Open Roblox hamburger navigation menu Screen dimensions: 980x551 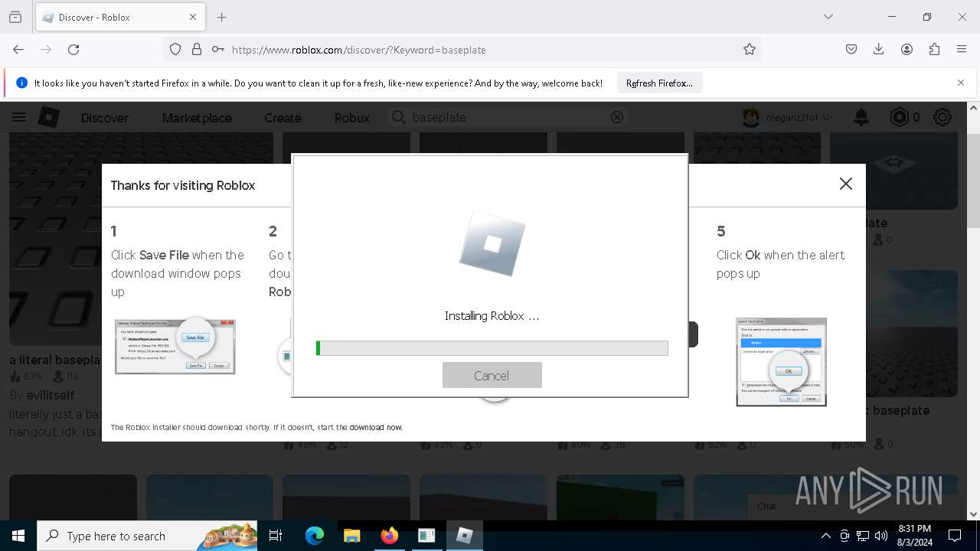(19, 117)
